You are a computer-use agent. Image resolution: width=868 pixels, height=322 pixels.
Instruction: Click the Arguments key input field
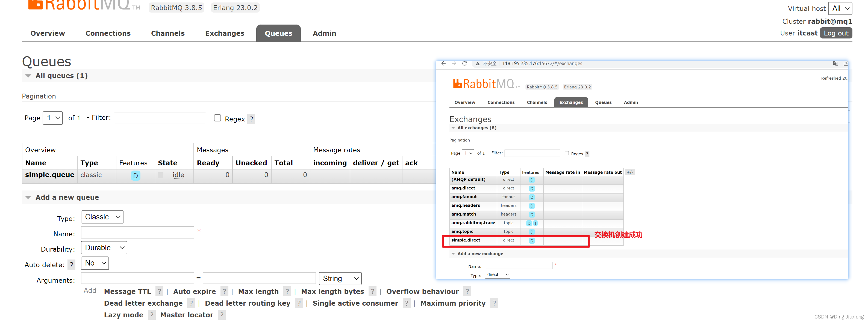(137, 278)
